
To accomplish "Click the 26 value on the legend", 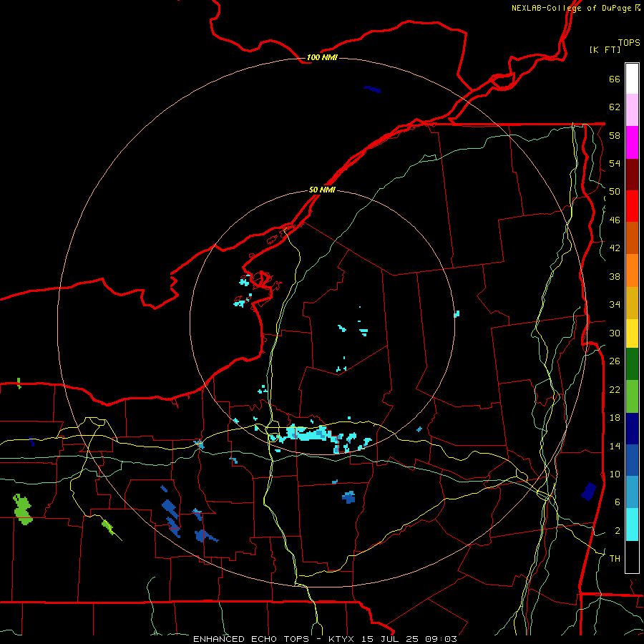I will pos(615,361).
